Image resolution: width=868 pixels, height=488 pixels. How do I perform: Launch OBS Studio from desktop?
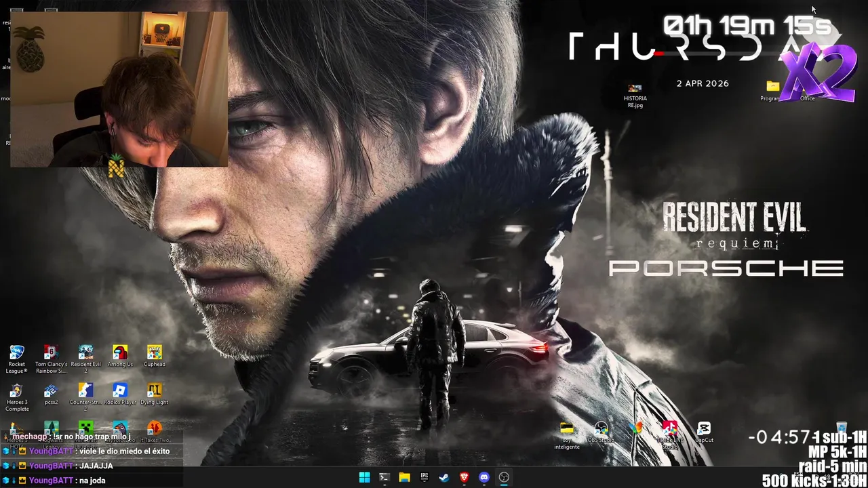click(601, 432)
